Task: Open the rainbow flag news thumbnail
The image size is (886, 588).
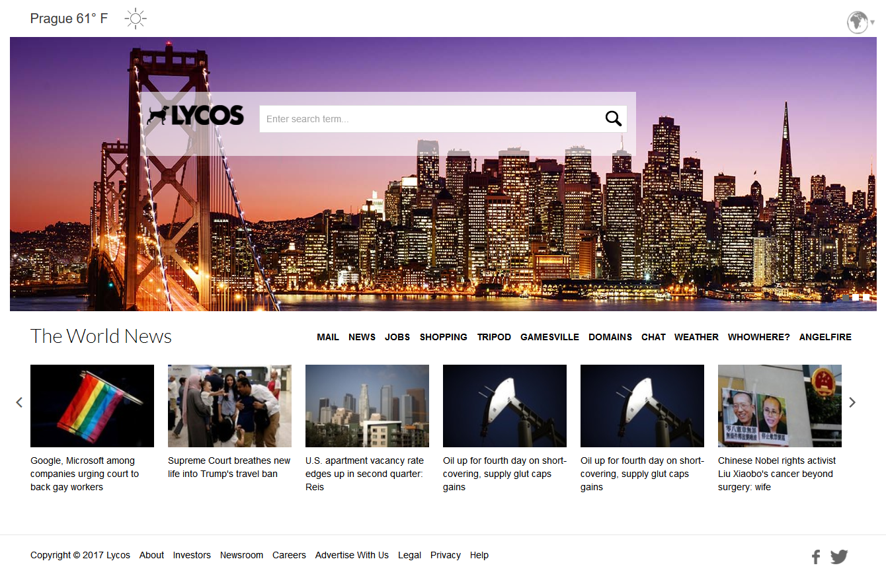Action: (x=92, y=406)
